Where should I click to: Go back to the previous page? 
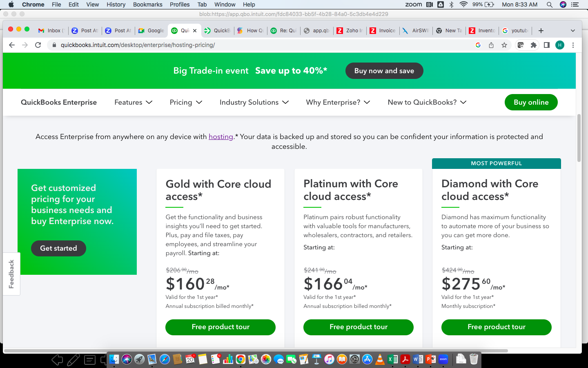[12, 45]
